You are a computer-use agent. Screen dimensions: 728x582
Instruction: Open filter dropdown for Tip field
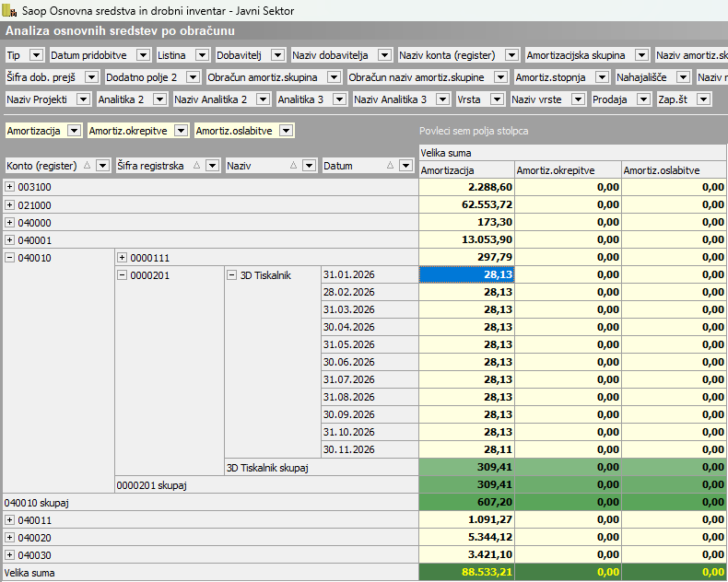click(x=34, y=55)
